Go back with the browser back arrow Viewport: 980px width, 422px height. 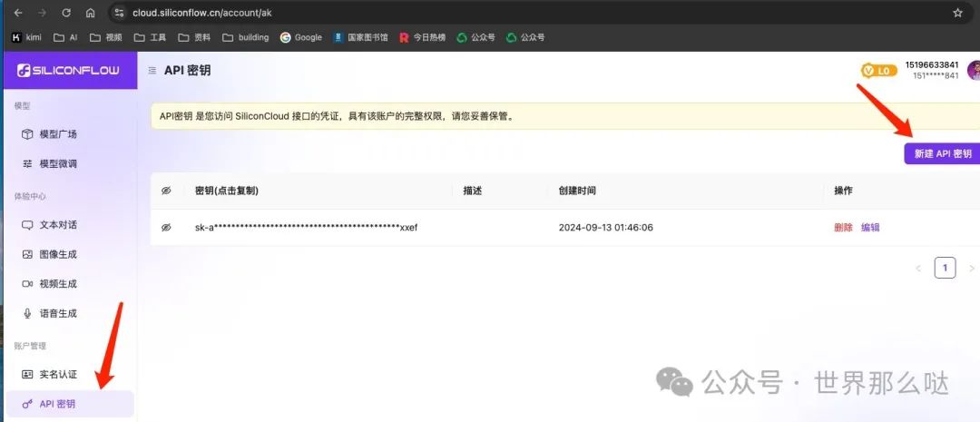coord(17,13)
